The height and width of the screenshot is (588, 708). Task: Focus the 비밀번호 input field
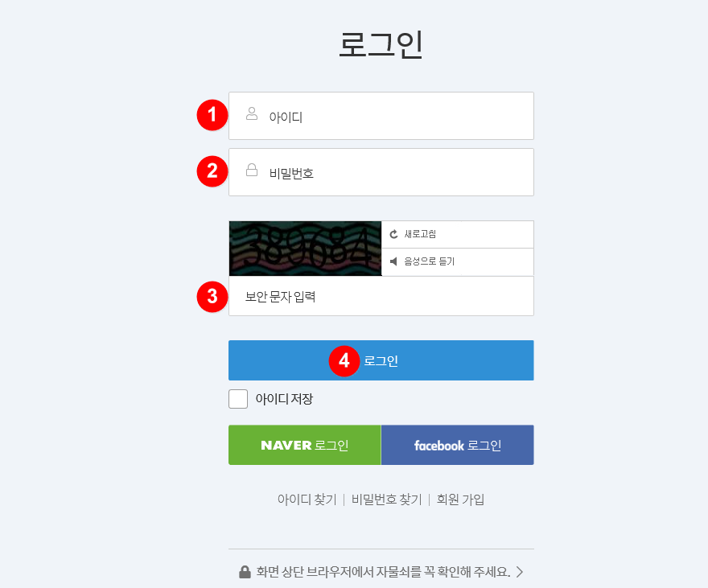pyautogui.click(x=381, y=172)
